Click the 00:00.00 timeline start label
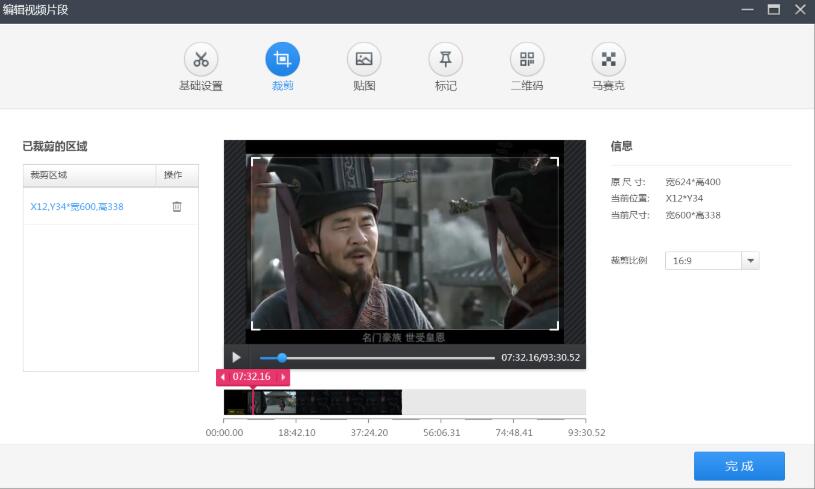 click(224, 432)
